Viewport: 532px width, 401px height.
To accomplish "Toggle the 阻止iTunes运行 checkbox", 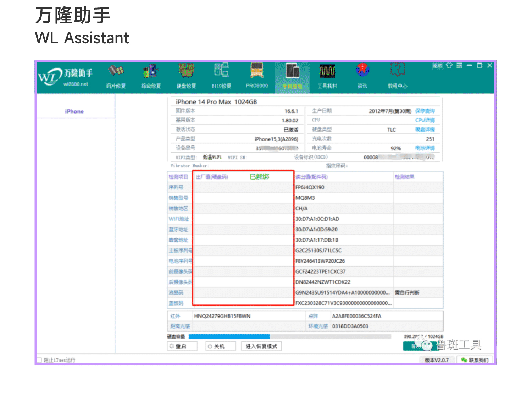I will pyautogui.click(x=40, y=360).
